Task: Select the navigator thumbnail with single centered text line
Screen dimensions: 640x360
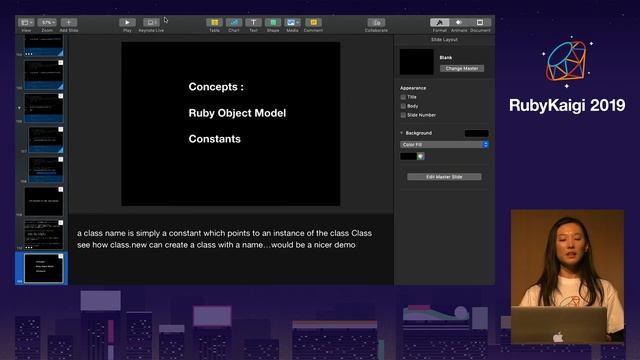Action: (44, 201)
